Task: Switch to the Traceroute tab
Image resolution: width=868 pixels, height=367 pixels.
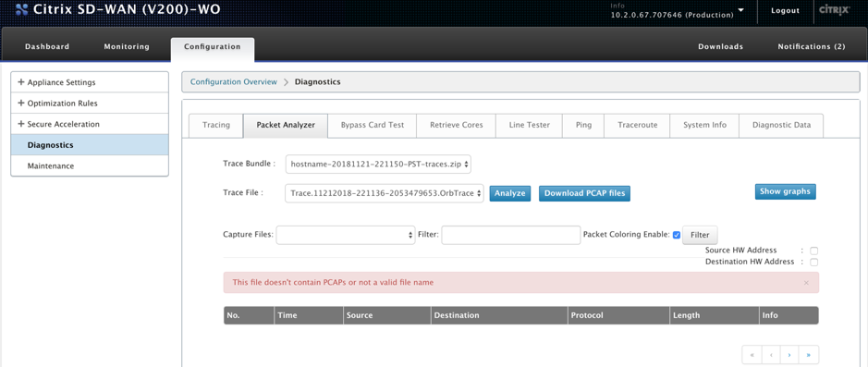Action: (x=637, y=125)
